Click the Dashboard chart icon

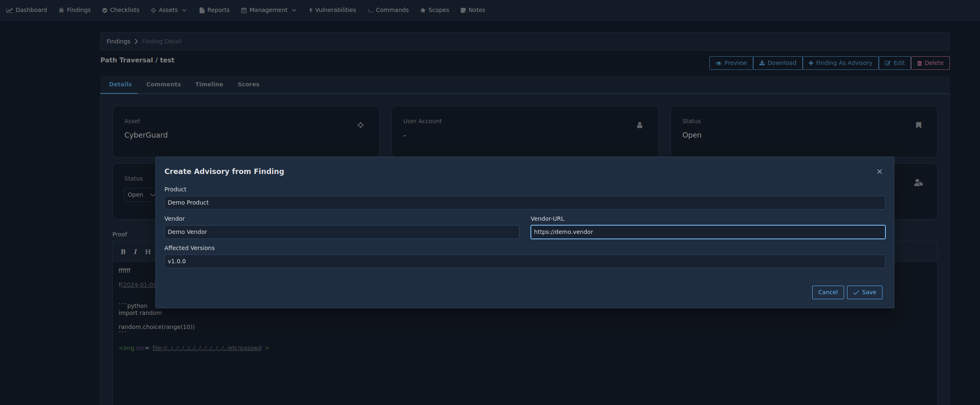click(x=9, y=10)
